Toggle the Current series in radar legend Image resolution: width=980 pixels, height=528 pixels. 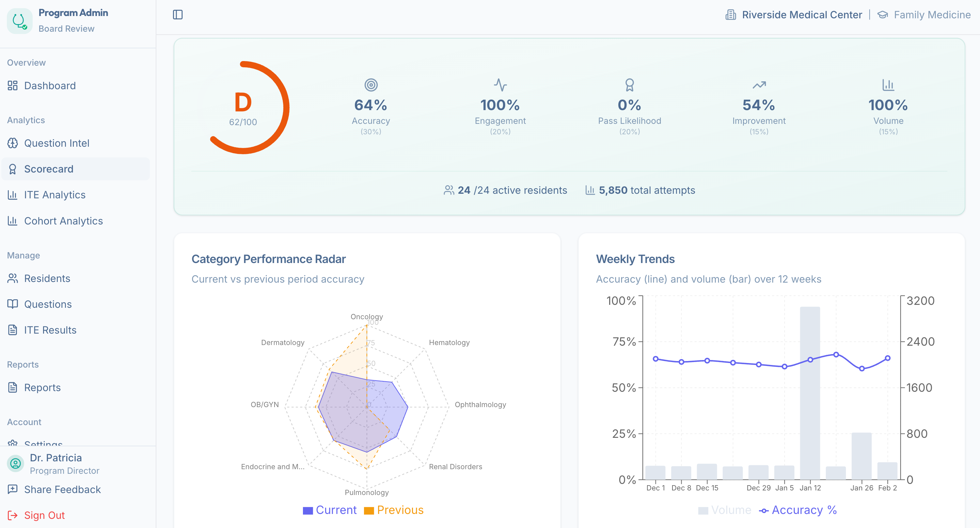pos(329,510)
